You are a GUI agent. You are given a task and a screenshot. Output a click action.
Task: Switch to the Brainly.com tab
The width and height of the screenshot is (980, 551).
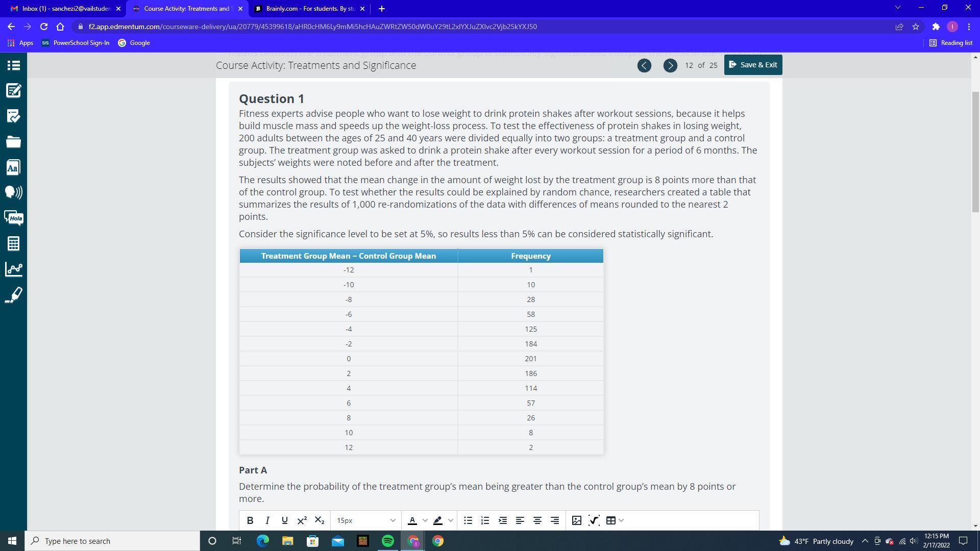(x=310, y=9)
